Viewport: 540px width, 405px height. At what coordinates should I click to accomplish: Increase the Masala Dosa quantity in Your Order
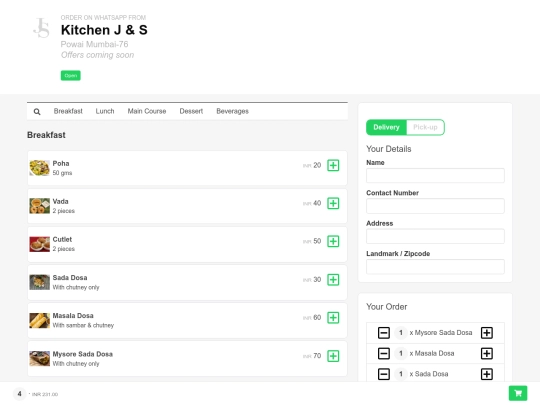point(487,353)
